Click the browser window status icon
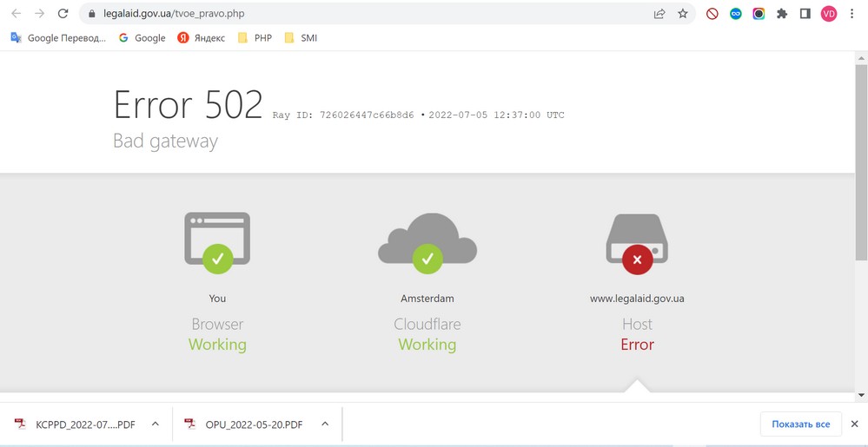 click(217, 243)
